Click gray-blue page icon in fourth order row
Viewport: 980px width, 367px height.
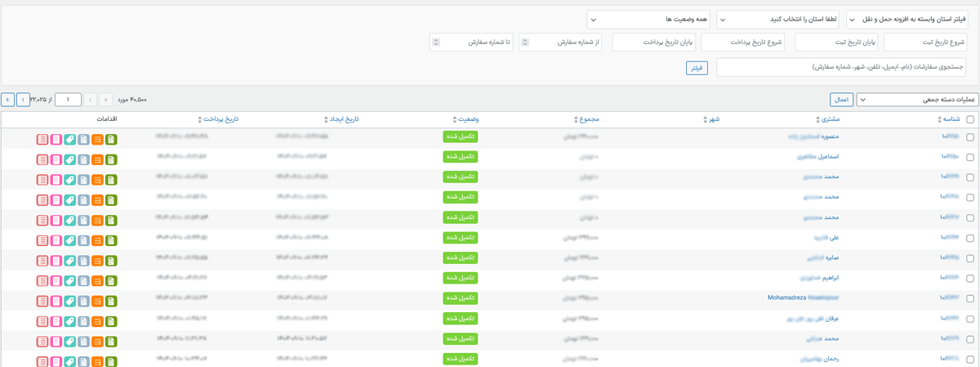(x=83, y=199)
